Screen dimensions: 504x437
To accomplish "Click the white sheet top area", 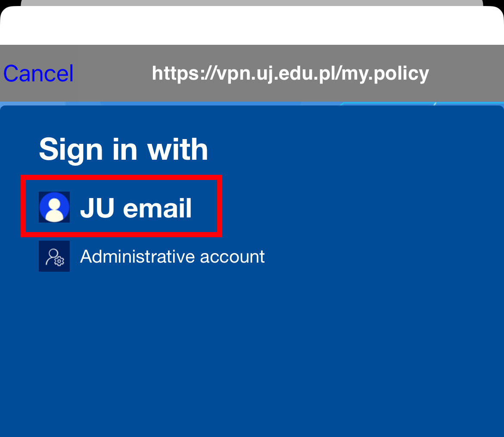I will pos(252,26).
